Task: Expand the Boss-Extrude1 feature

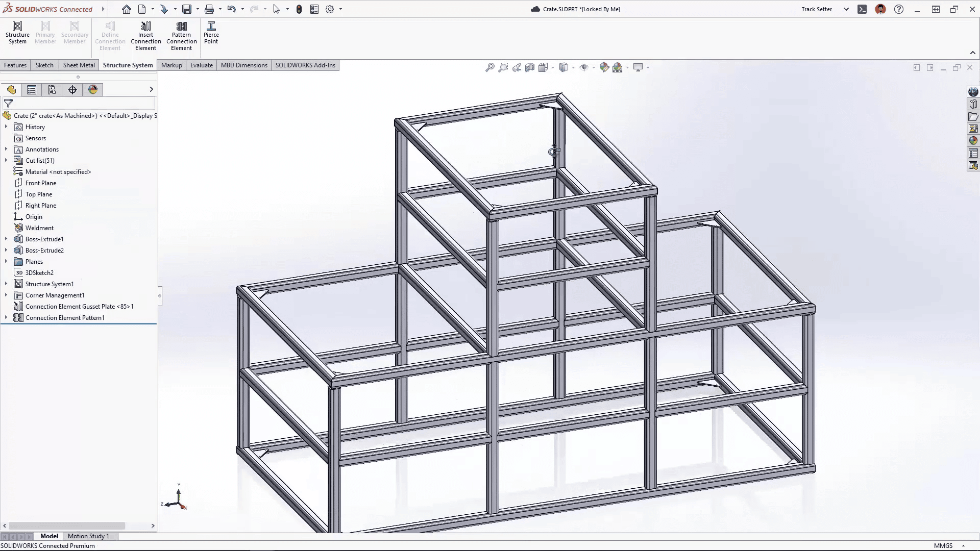Action: coord(6,239)
